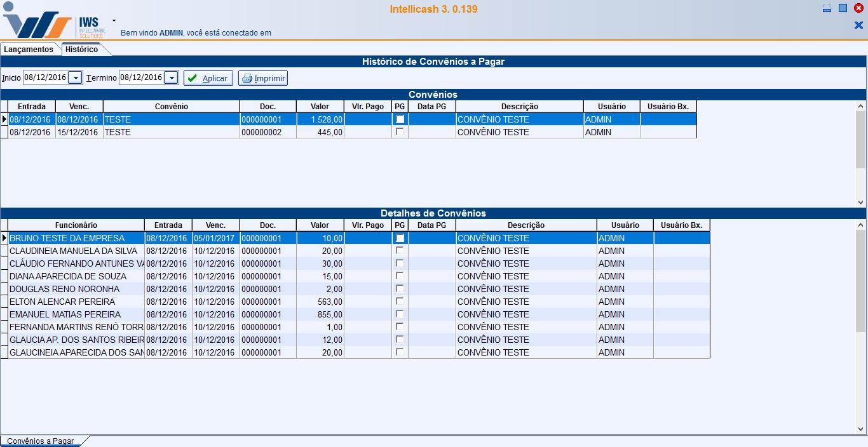Click the green checkmark on Aplicar
The image size is (868, 447).
pos(193,78)
